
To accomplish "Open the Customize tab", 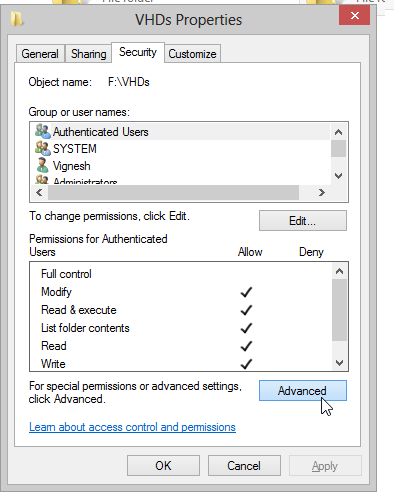I will (x=192, y=54).
